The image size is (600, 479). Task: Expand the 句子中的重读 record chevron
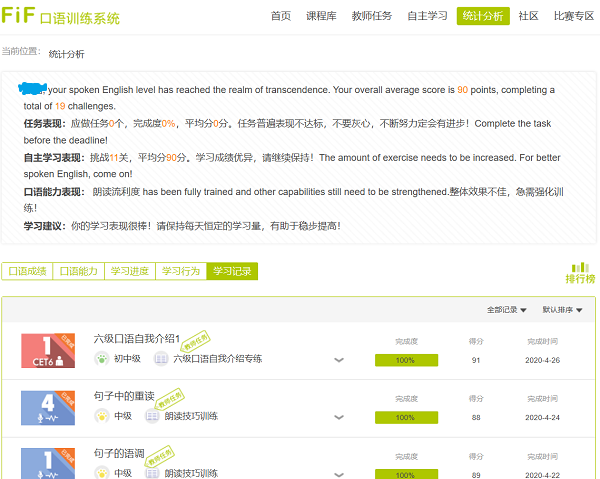point(339,417)
